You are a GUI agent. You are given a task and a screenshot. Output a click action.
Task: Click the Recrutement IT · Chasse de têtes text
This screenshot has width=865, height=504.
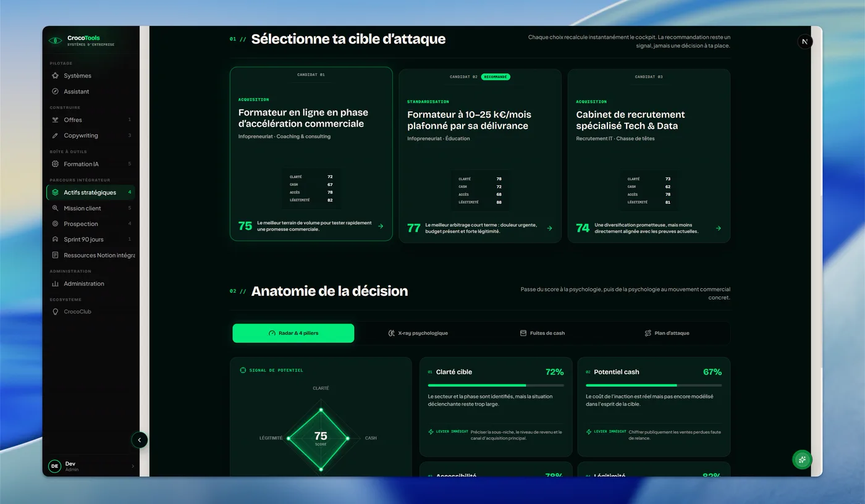coord(615,138)
